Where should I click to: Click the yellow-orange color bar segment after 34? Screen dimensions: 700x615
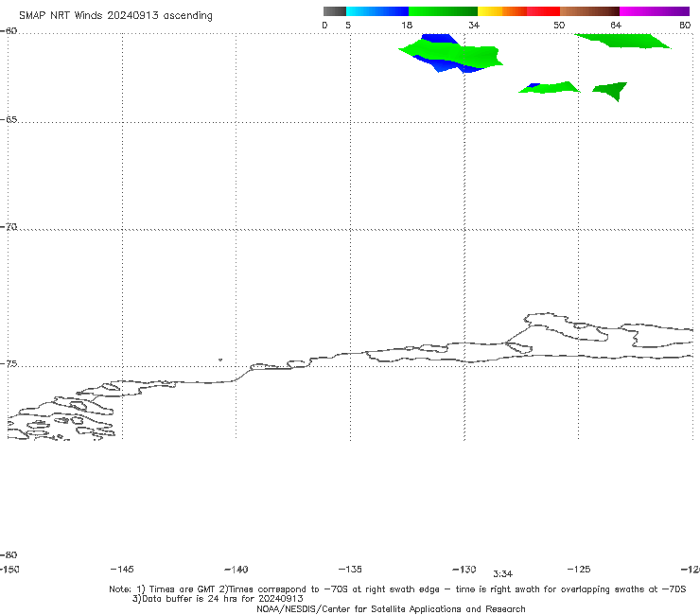pyautogui.click(x=502, y=11)
